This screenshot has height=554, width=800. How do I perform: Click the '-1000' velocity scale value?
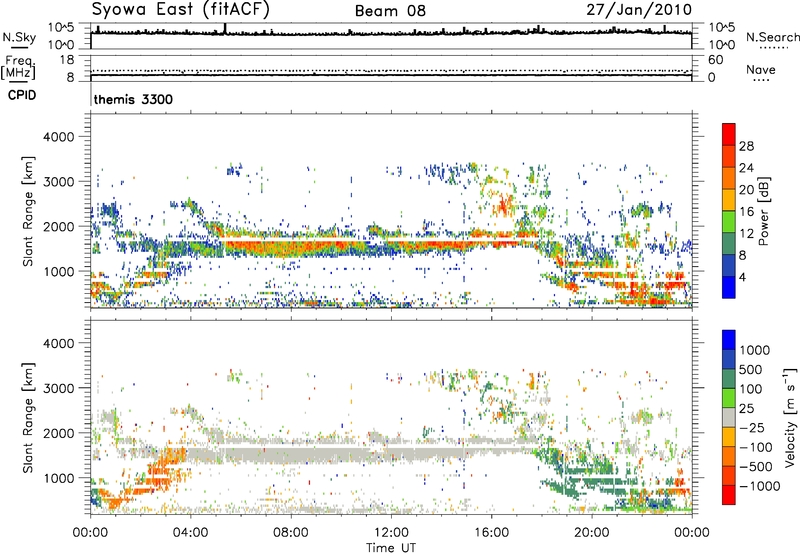(759, 486)
